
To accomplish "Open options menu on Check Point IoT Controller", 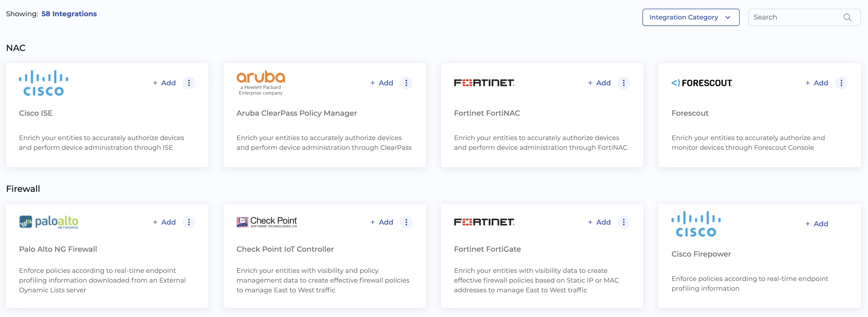I will tap(406, 222).
